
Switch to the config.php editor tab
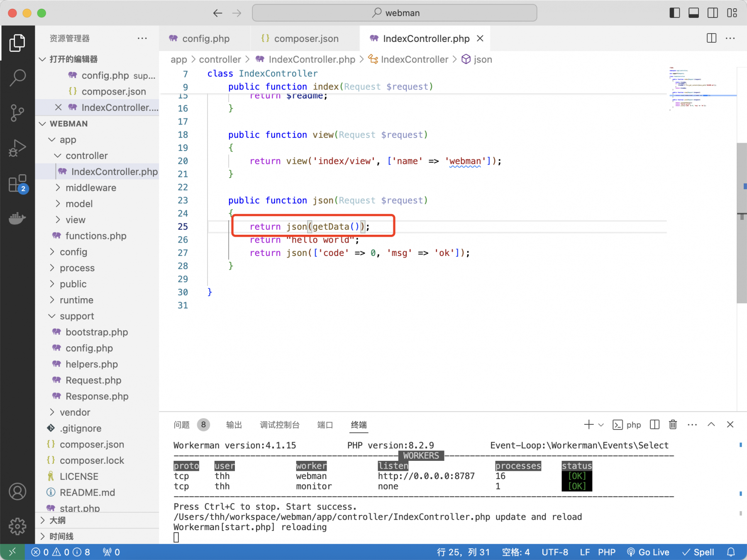205,39
